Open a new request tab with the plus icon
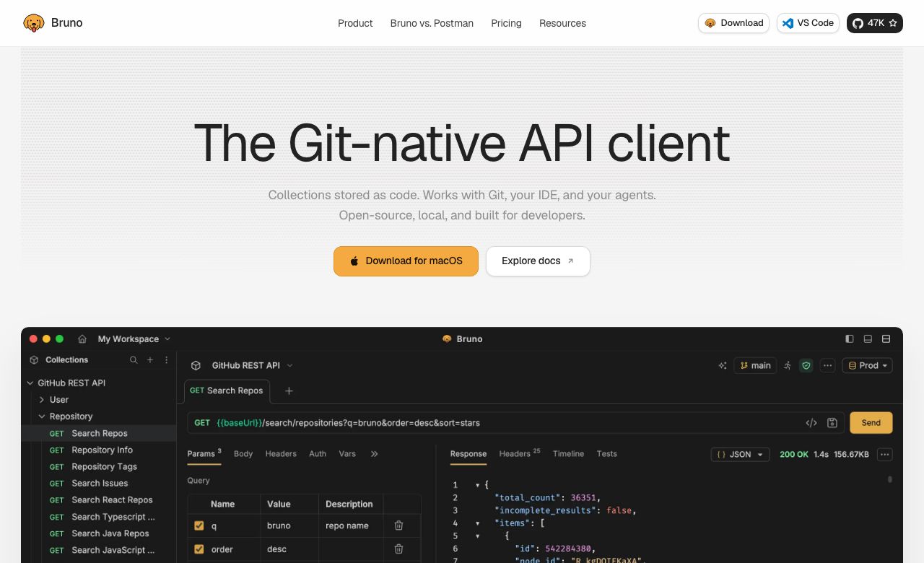The image size is (924, 563). 289,390
